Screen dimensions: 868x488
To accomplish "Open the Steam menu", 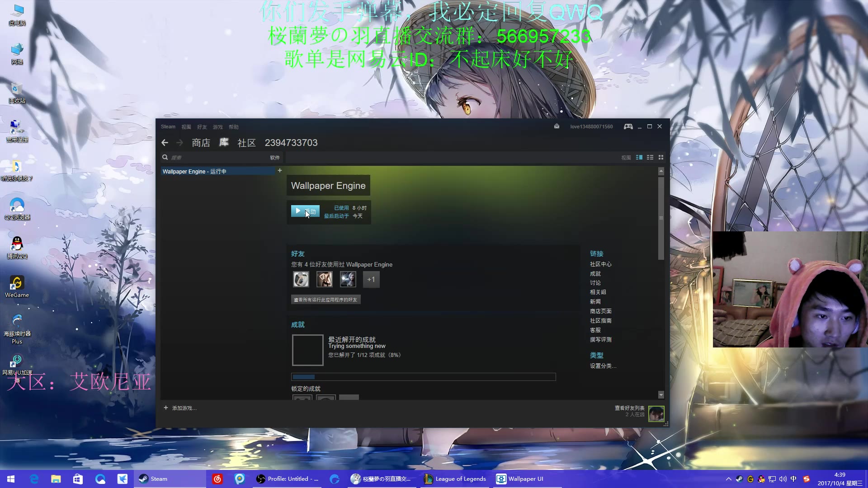I will [168, 127].
